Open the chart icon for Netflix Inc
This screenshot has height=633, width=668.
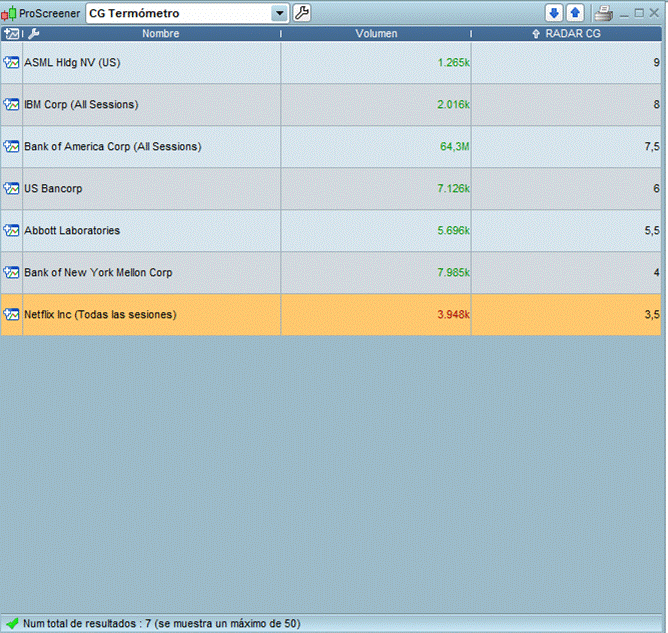point(11,314)
